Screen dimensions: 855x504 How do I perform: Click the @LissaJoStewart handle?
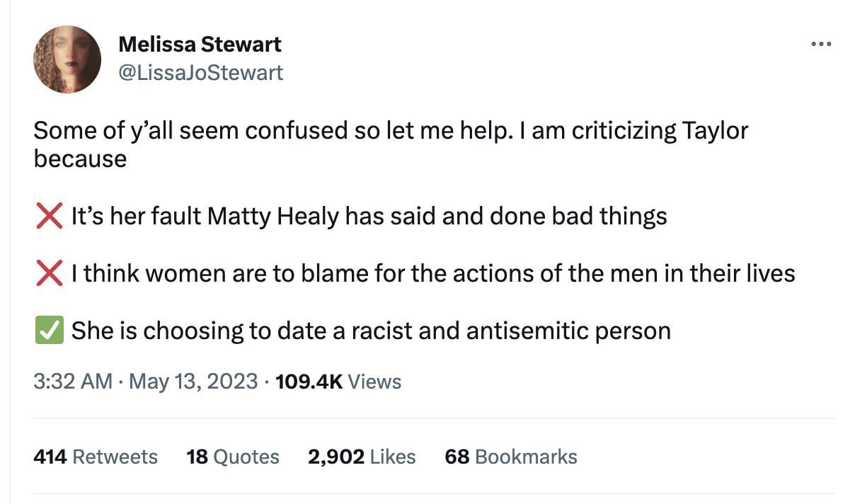pyautogui.click(x=201, y=72)
